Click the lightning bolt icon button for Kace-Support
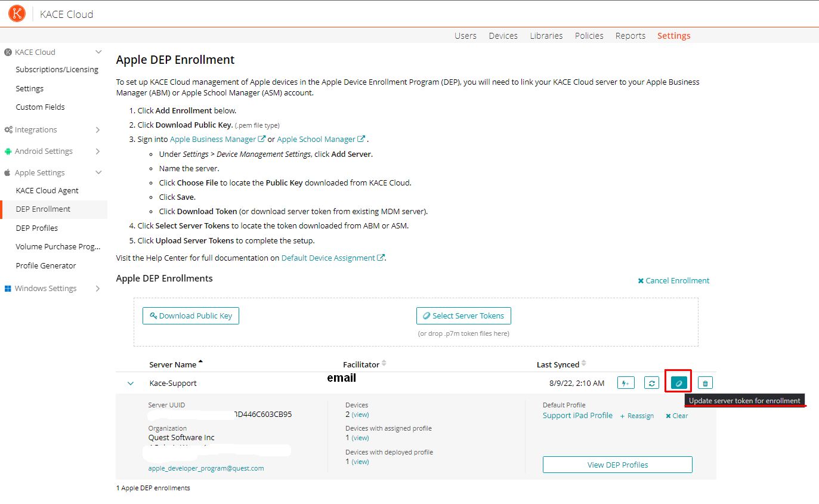This screenshot has height=504, width=819. pos(625,383)
